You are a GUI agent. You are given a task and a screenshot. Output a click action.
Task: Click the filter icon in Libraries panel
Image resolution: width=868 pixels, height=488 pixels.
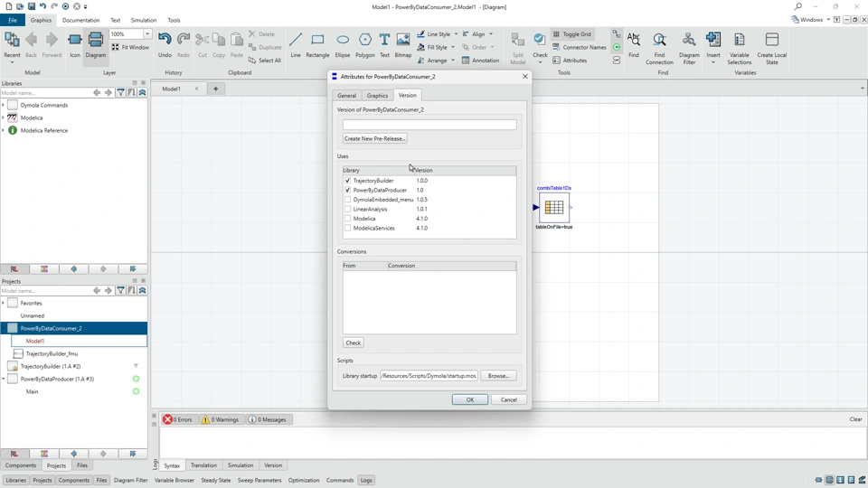(x=120, y=93)
